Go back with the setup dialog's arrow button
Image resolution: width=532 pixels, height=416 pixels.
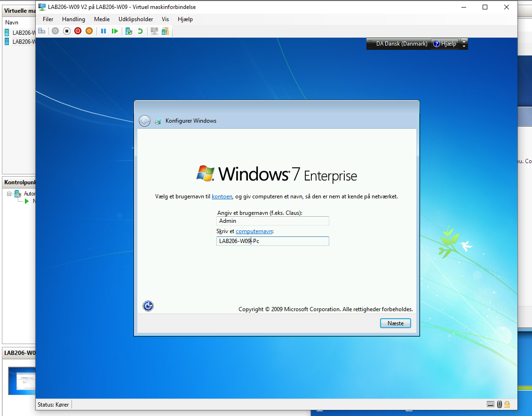point(144,121)
